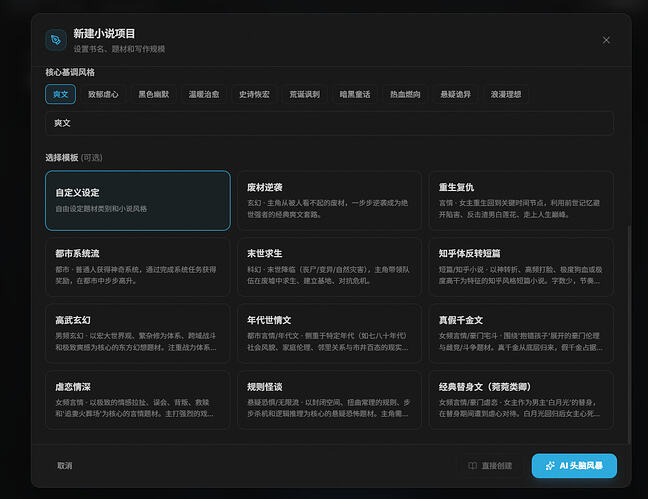The width and height of the screenshot is (648, 499).
Task: Click the 设置书名、题材和写作规模 subtitle
Action: [119, 49]
